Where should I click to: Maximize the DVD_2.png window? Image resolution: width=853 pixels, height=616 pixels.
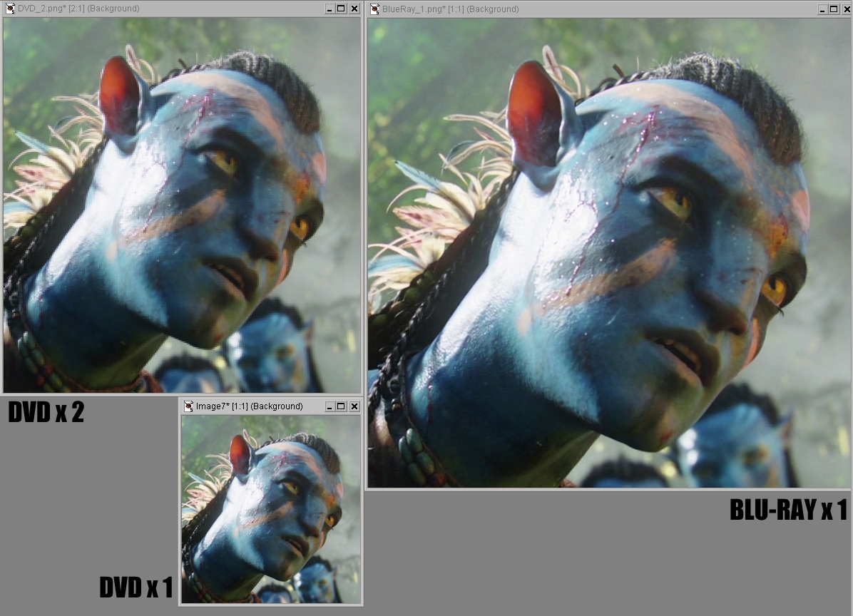click(341, 9)
